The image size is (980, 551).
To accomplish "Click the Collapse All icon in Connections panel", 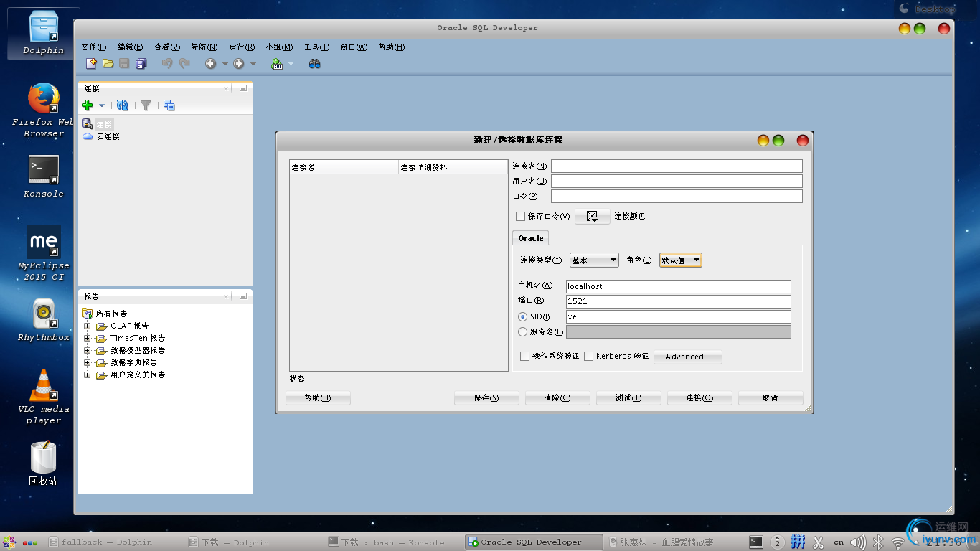I will tap(169, 105).
